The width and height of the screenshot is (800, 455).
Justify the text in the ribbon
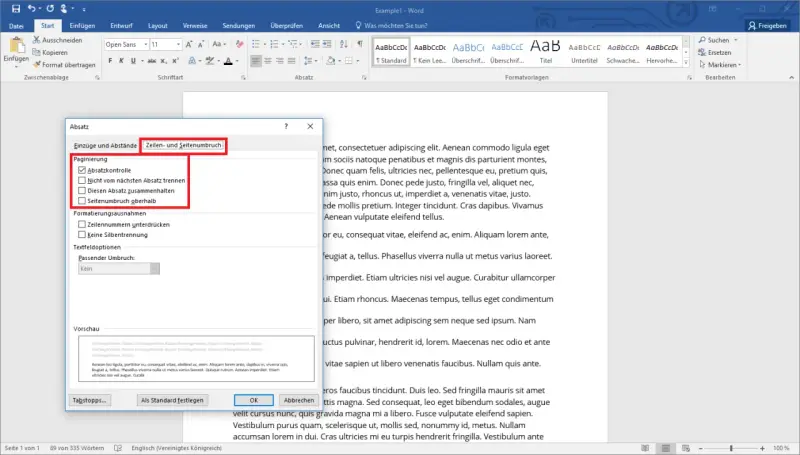tap(291, 61)
